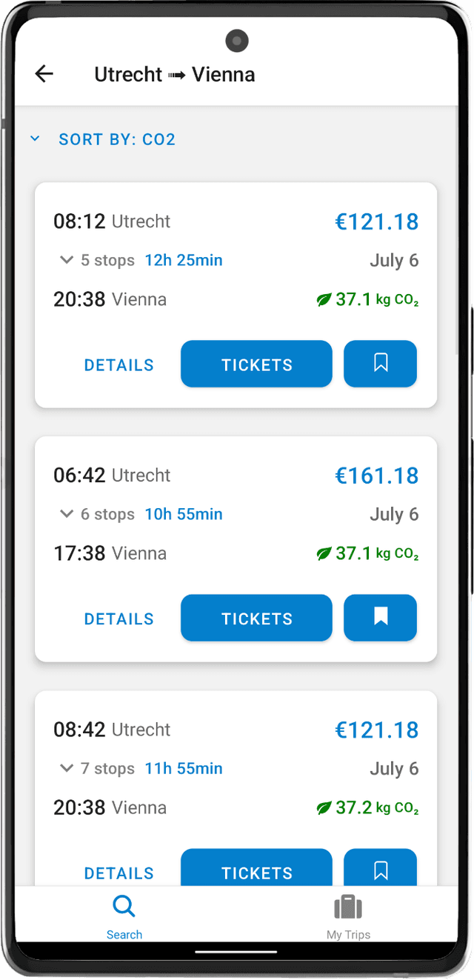Click the Android home gesture bar
The height and width of the screenshot is (980, 474).
pyautogui.click(x=236, y=952)
